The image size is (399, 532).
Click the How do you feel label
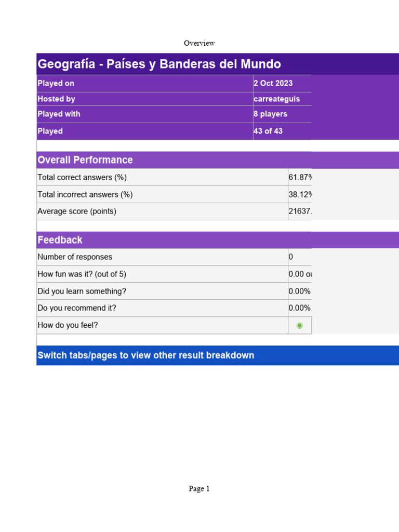pyautogui.click(x=68, y=325)
